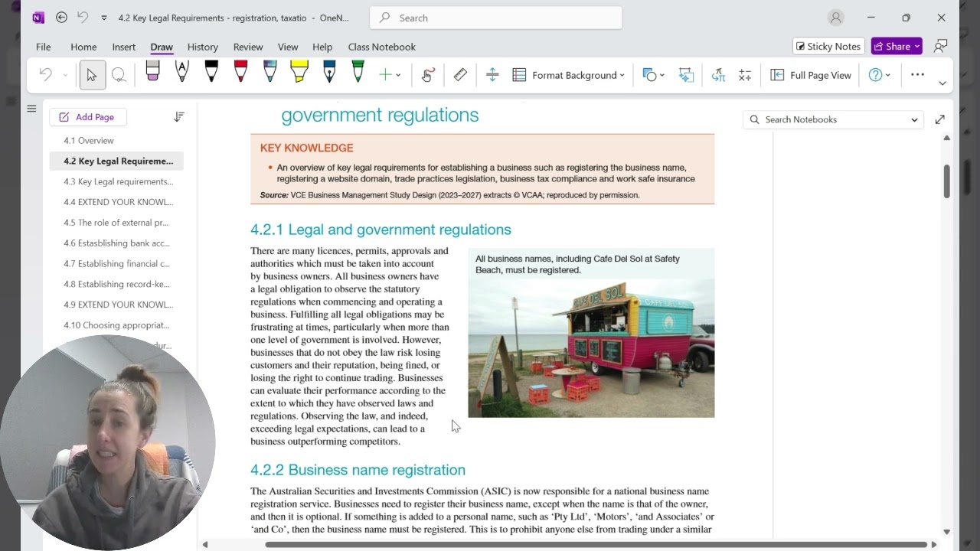The image size is (980, 551).
Task: Switch to the Review tab
Action: pyautogui.click(x=248, y=47)
